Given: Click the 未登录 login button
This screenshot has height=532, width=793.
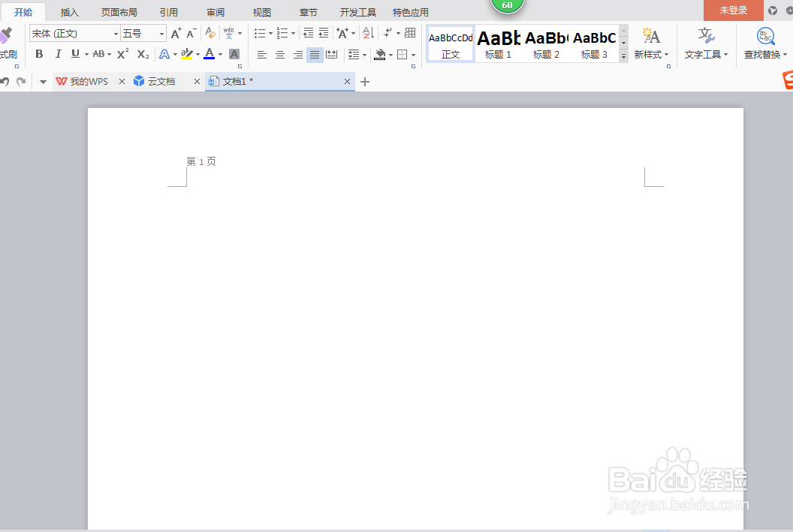Looking at the screenshot, I should pos(734,10).
